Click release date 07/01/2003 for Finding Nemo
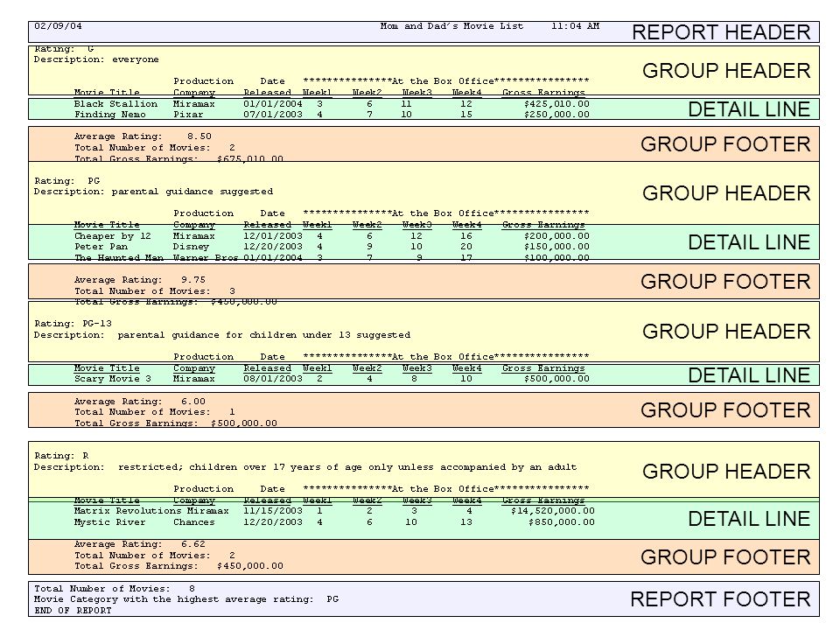Screen dimensions: 840x630 tap(273, 115)
